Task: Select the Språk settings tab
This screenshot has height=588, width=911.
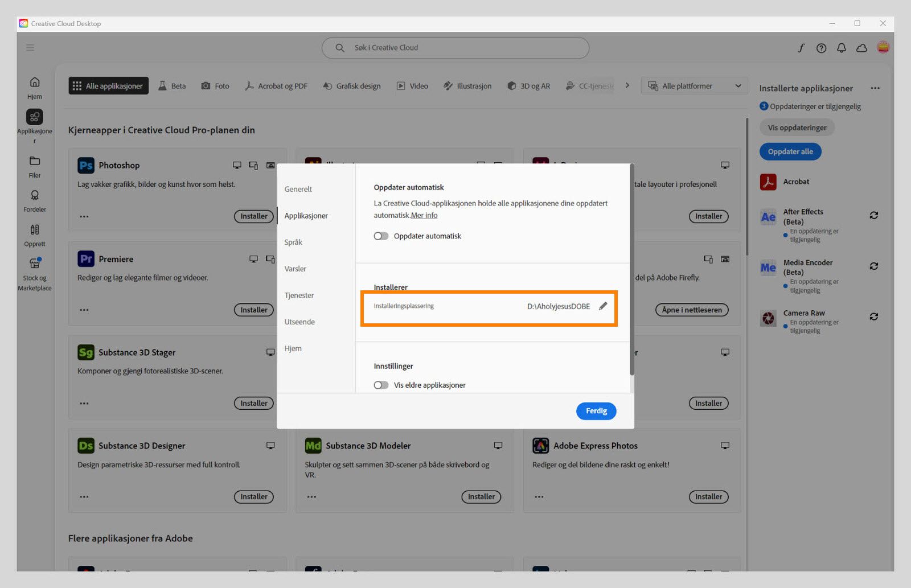Action: [293, 242]
